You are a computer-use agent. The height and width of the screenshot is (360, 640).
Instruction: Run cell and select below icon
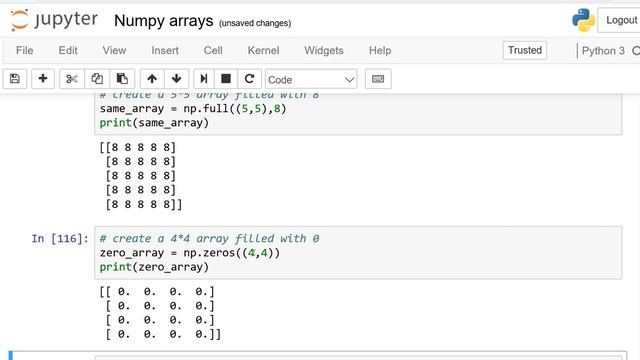click(x=203, y=79)
